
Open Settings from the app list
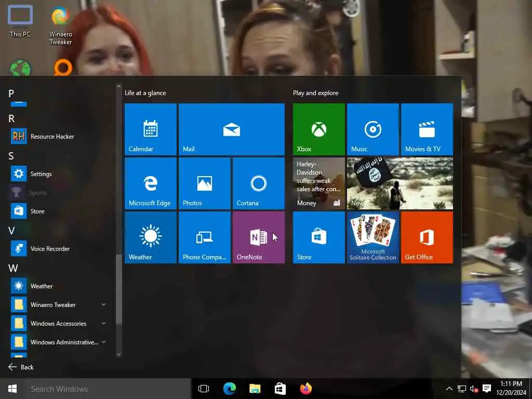[x=58, y=174]
